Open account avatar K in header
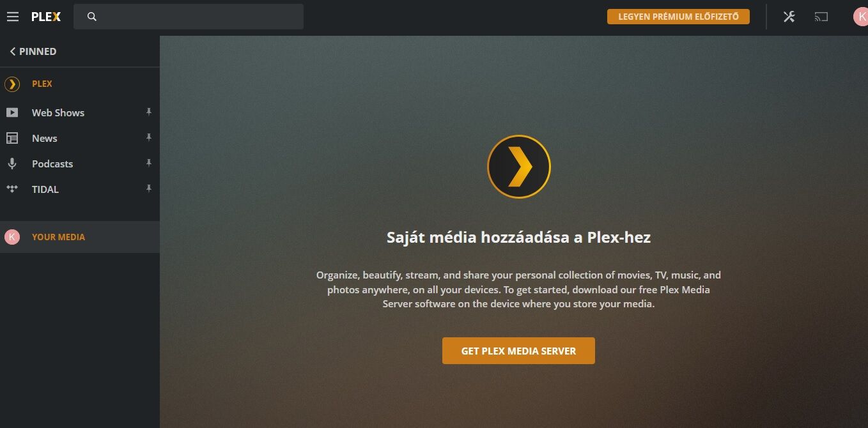 pyautogui.click(x=860, y=17)
